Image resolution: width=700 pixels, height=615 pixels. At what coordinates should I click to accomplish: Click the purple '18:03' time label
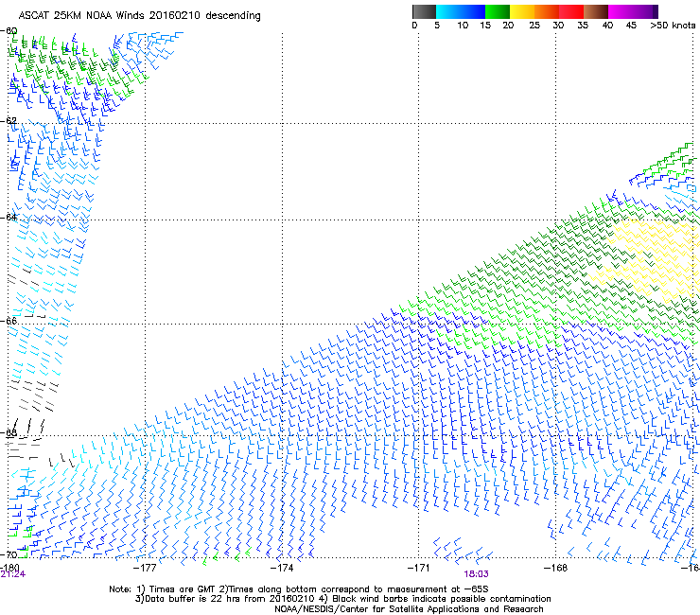[x=476, y=574]
